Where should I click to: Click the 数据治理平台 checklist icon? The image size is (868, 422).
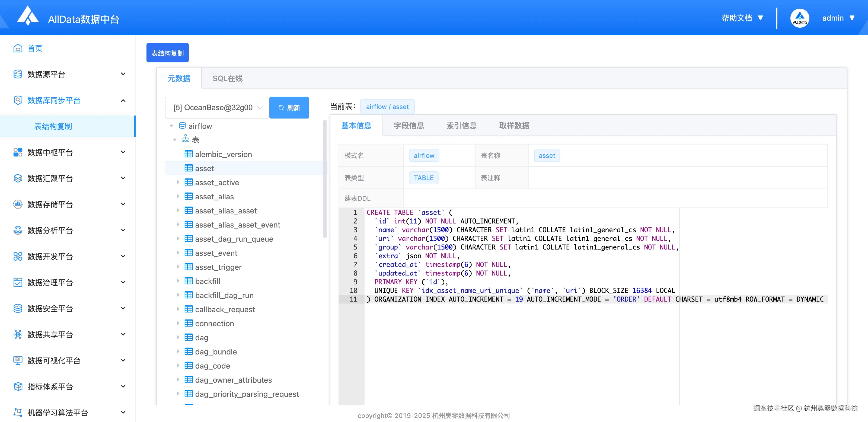pos(18,283)
